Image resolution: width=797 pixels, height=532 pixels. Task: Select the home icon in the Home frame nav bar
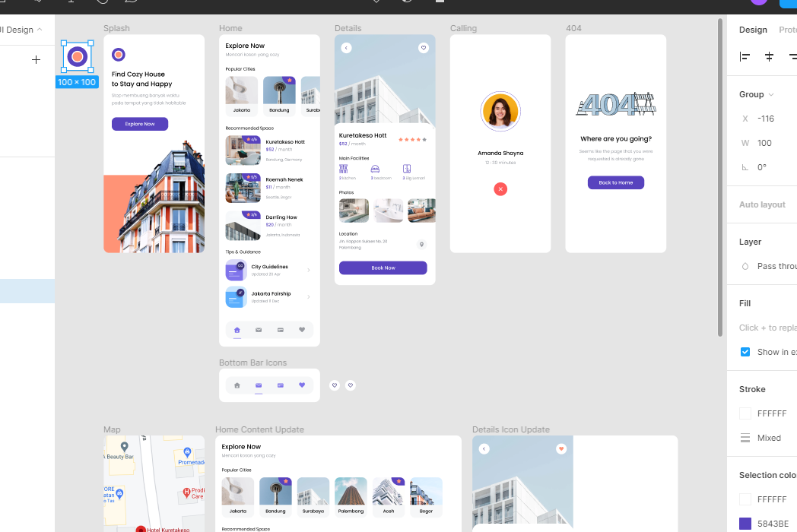(237, 330)
